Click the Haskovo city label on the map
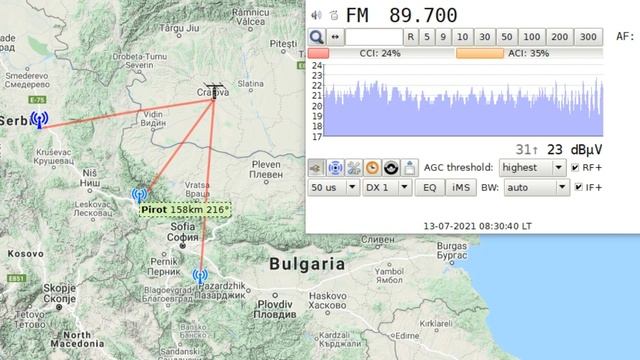Screen dimensions: 640x360 pos(328,300)
